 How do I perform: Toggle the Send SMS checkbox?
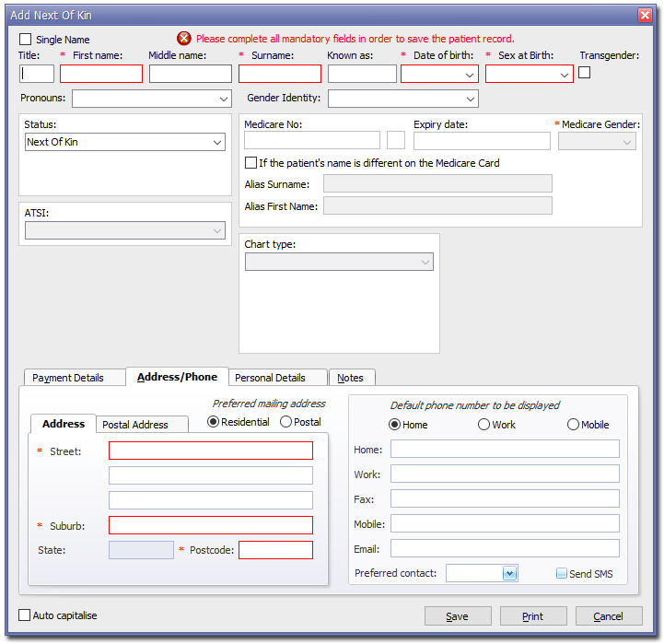pos(562,574)
